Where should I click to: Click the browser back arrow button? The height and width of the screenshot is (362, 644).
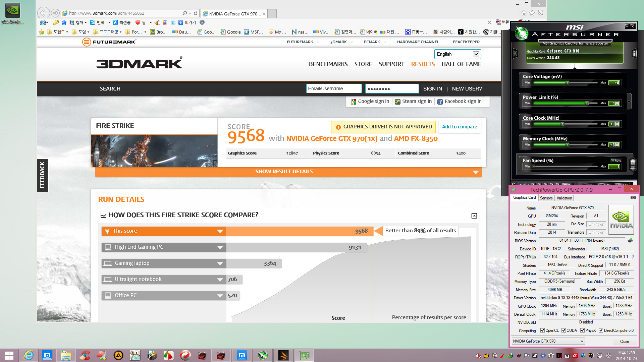point(43,13)
